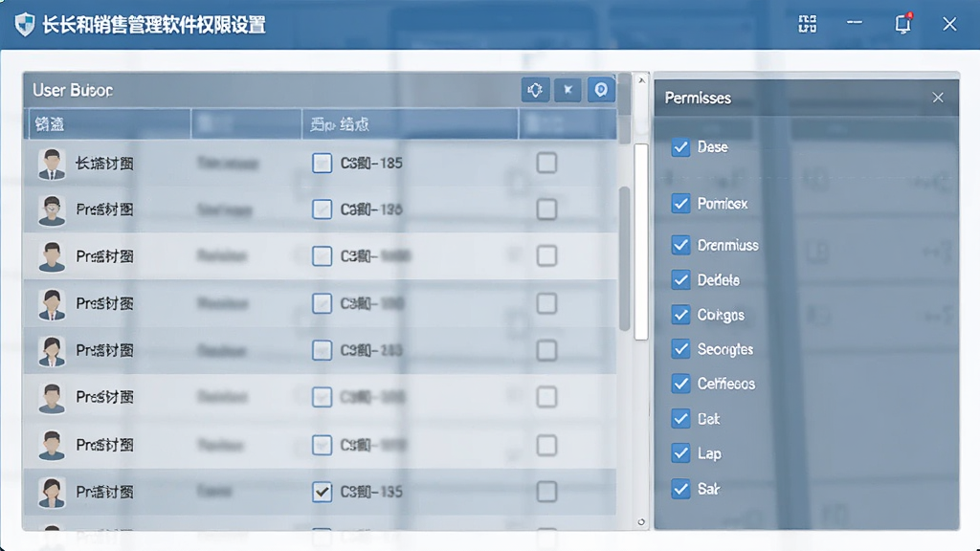Viewport: 980px width, 551px height.
Task: Tick the last-column checkbox in the 长墙讨圈 row
Action: pyautogui.click(x=546, y=163)
